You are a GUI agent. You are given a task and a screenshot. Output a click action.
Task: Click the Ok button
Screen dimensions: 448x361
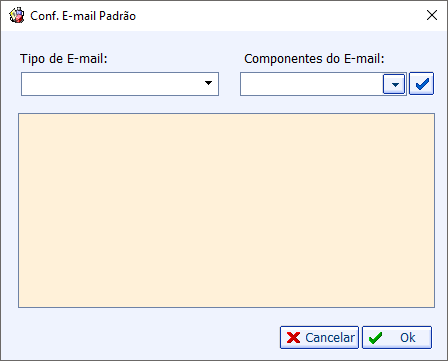(397, 337)
